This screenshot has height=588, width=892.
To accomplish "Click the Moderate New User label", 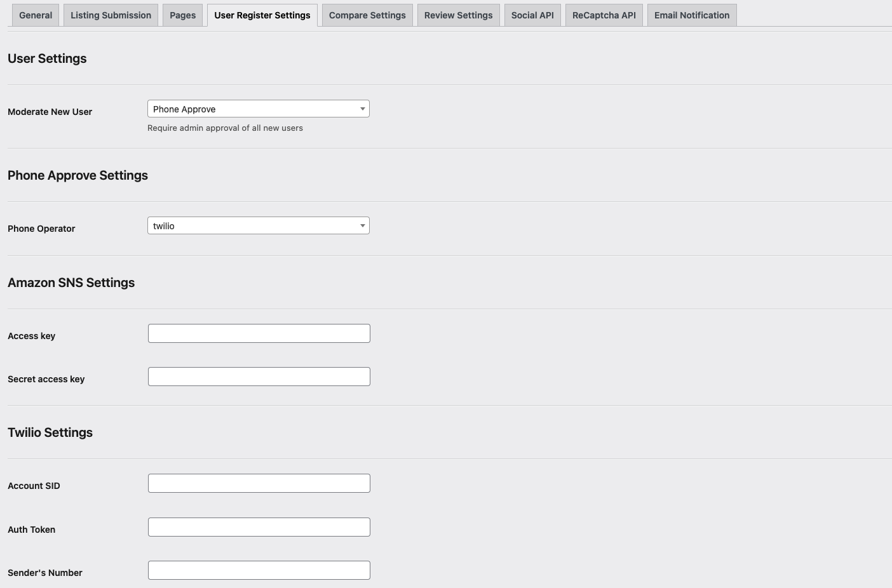I will (50, 112).
